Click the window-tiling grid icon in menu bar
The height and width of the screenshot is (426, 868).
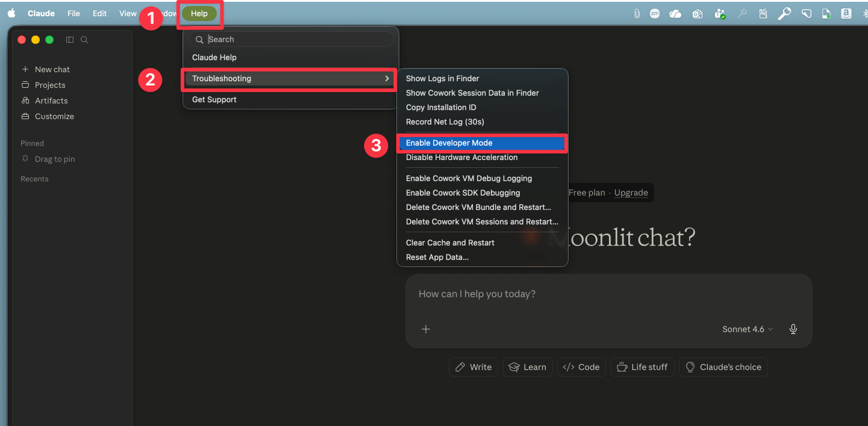pos(763,13)
